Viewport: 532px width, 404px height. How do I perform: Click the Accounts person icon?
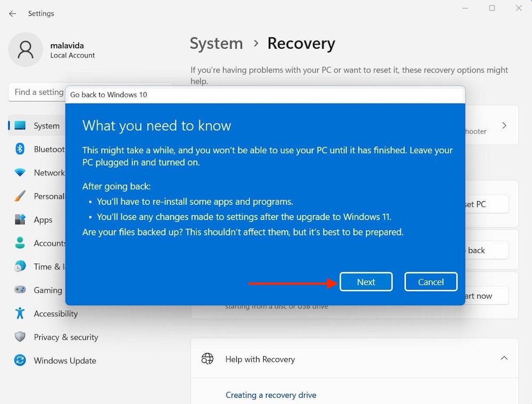(20, 243)
